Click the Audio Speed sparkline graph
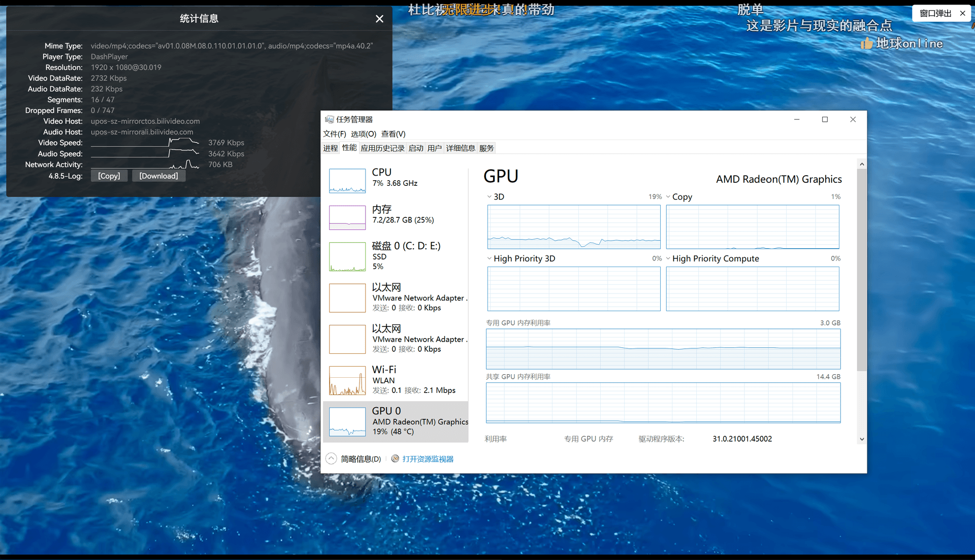The height and width of the screenshot is (560, 975). click(x=145, y=153)
